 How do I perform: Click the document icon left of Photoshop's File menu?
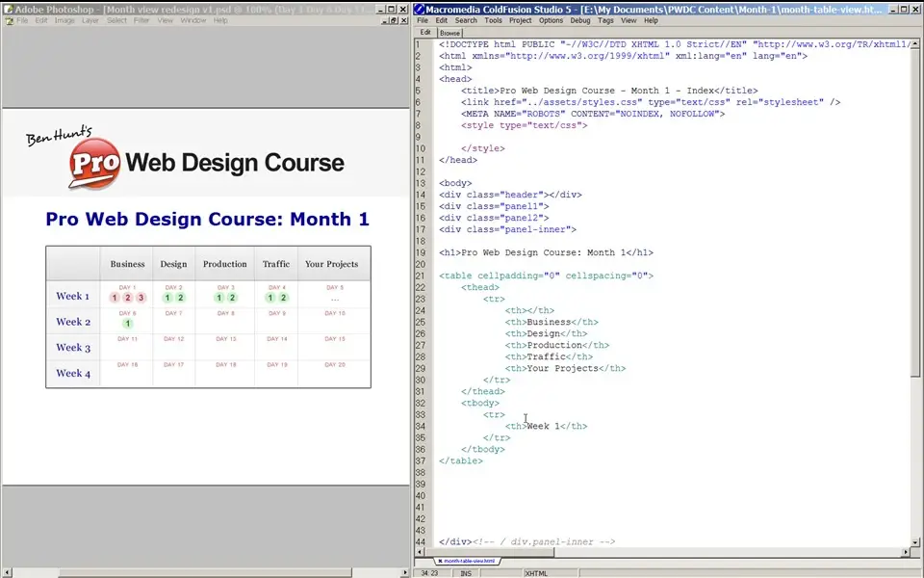pyautogui.click(x=9, y=20)
